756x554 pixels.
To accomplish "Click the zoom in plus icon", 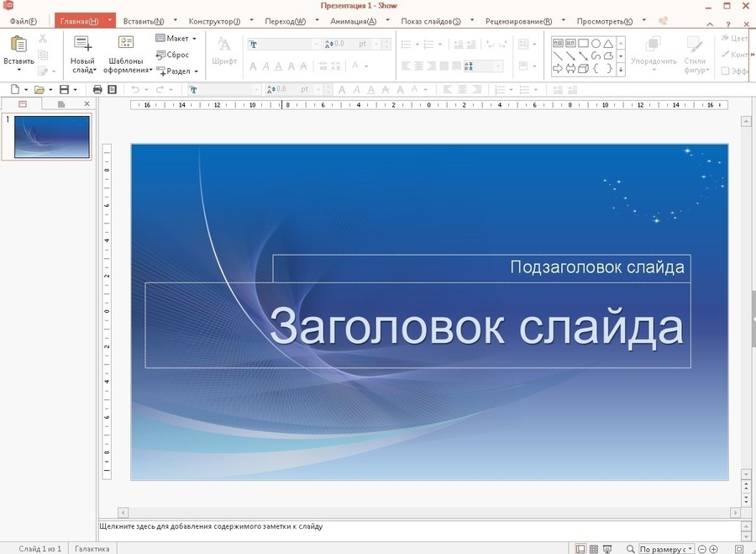I will pos(715,549).
